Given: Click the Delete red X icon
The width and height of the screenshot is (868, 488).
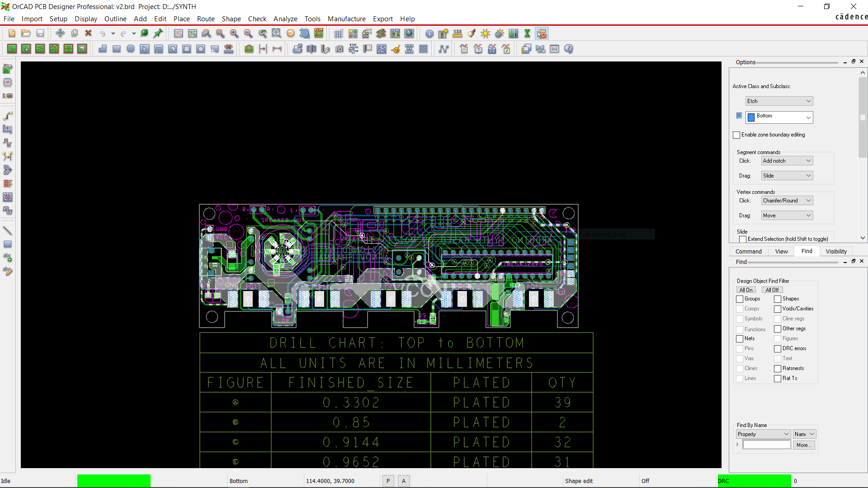Looking at the screenshot, I should (89, 33).
